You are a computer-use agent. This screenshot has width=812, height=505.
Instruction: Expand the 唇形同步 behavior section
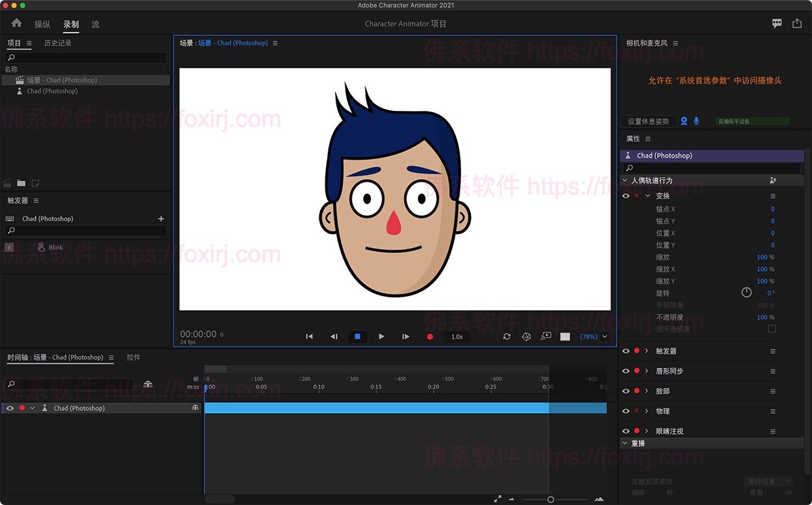pos(647,371)
